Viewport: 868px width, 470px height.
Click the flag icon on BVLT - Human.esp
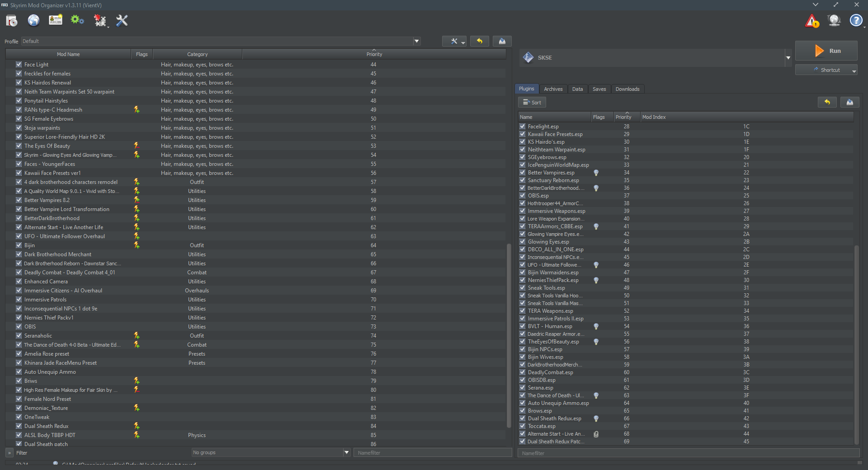tap(596, 326)
